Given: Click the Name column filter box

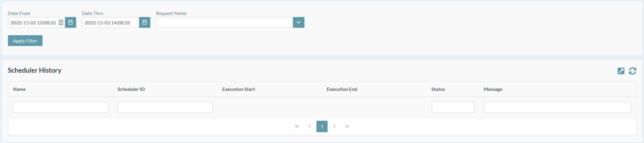Looking at the screenshot, I should click(60, 107).
